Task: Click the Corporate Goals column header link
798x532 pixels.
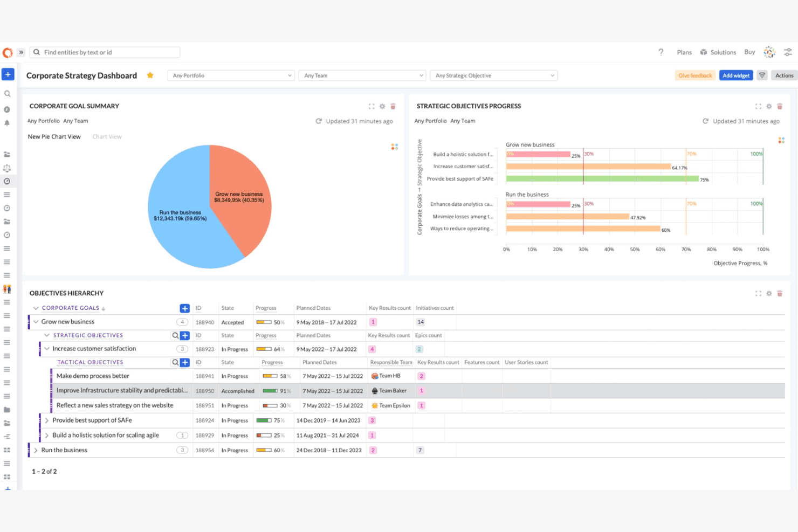Action: click(x=71, y=308)
